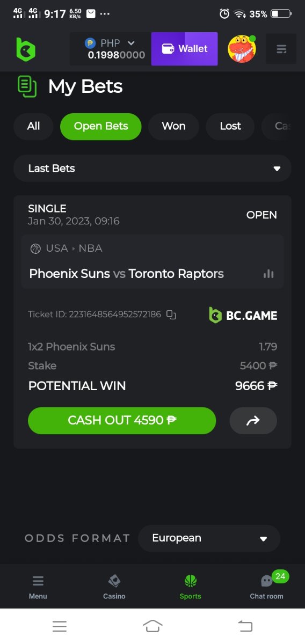Share the bet with arrow button
This screenshot has width=305, height=644.
click(253, 421)
